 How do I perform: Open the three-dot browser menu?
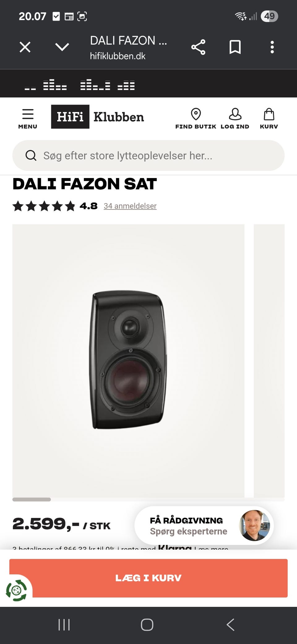[x=272, y=47]
